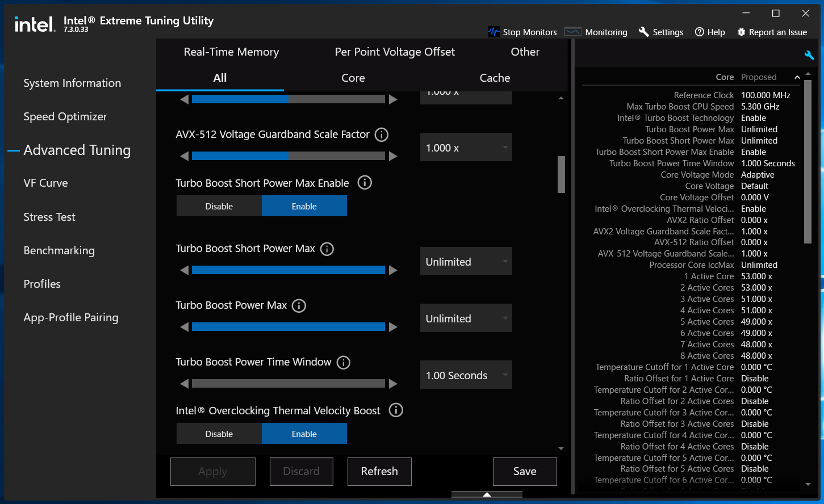Click the Save button
Viewport: 824px width, 504px height.
(x=525, y=472)
